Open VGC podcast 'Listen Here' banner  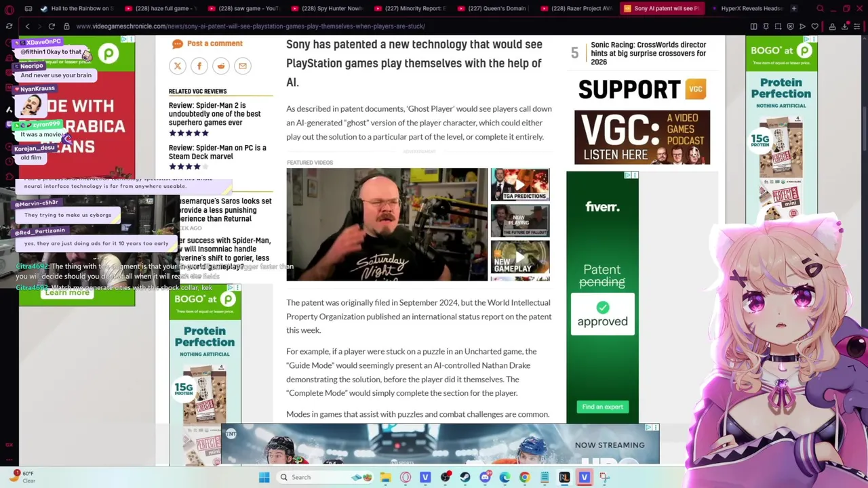pyautogui.click(x=642, y=138)
